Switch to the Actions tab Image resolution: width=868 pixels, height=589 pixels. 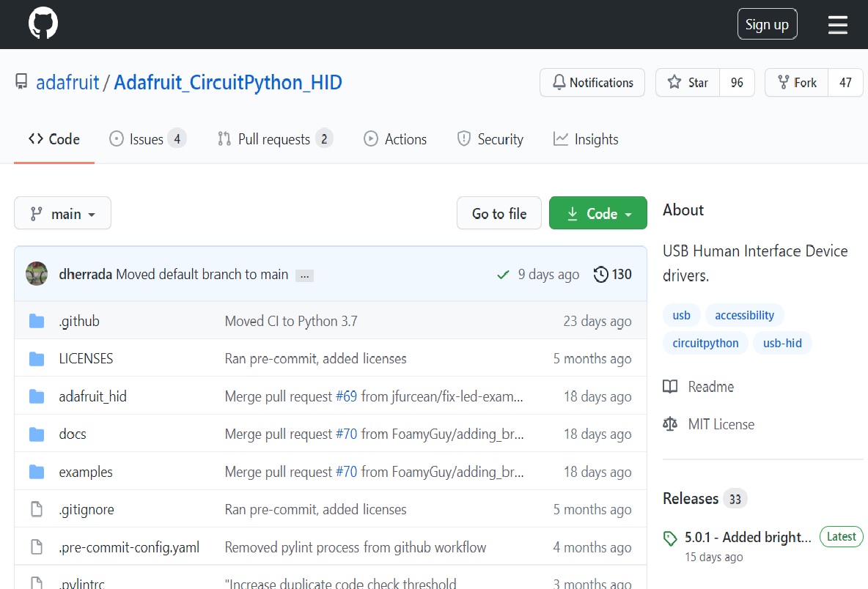tap(394, 139)
